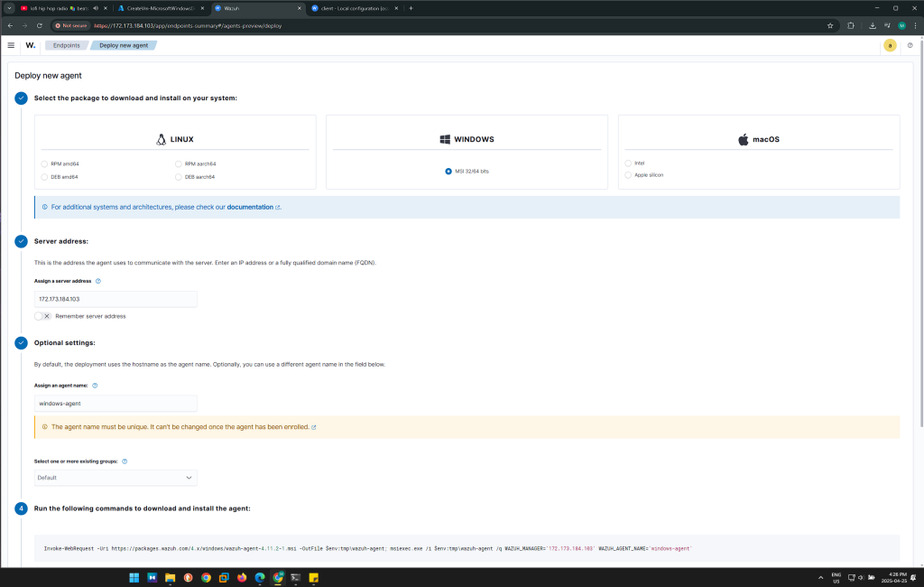This screenshot has width=924, height=587.
Task: Show hidden system tray icons chevron
Action: tap(820, 578)
